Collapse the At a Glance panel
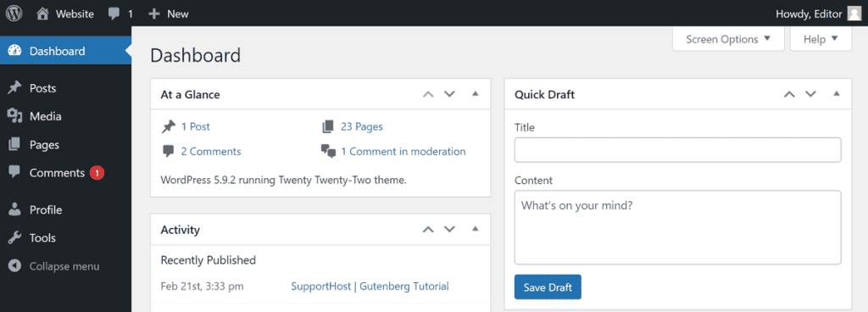Viewport: 868px width, 312px height. click(x=475, y=94)
